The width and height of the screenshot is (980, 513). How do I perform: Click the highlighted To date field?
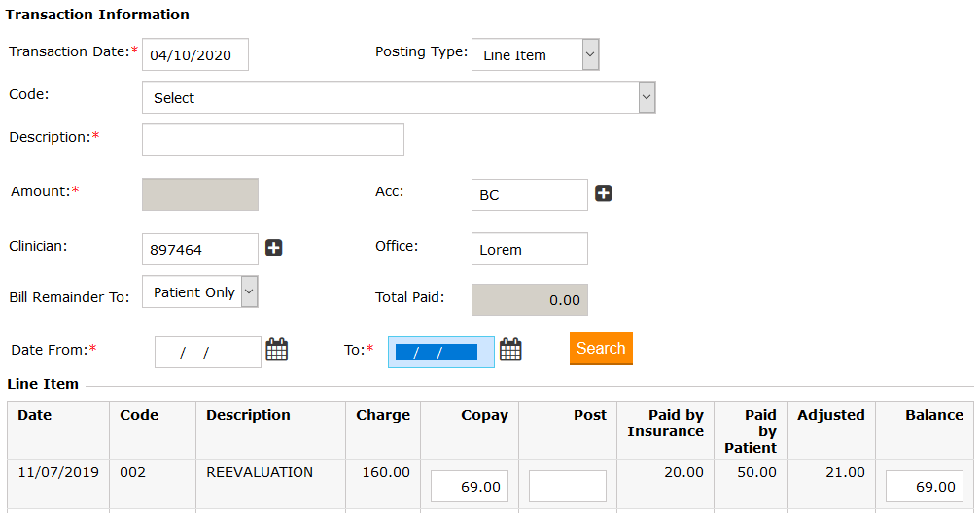click(440, 353)
